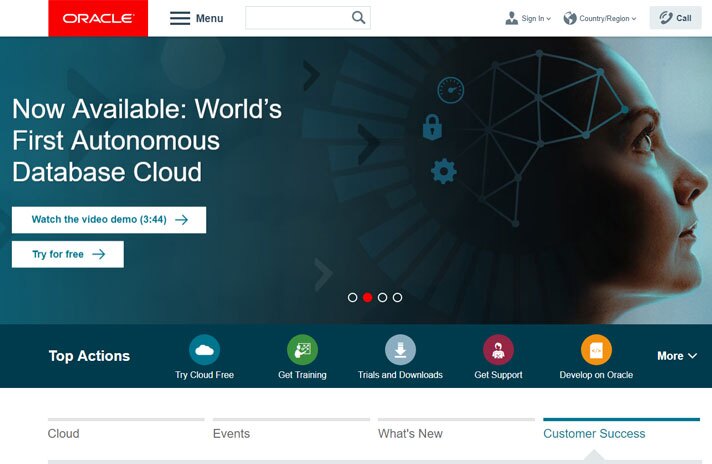Click the Sign In person icon
This screenshot has width=712, height=464.
pyautogui.click(x=512, y=18)
